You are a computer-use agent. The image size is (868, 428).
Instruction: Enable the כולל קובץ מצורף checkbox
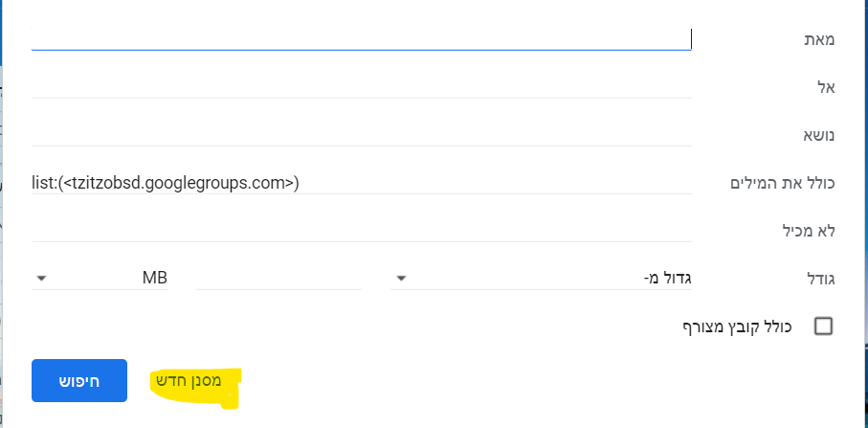tap(823, 327)
